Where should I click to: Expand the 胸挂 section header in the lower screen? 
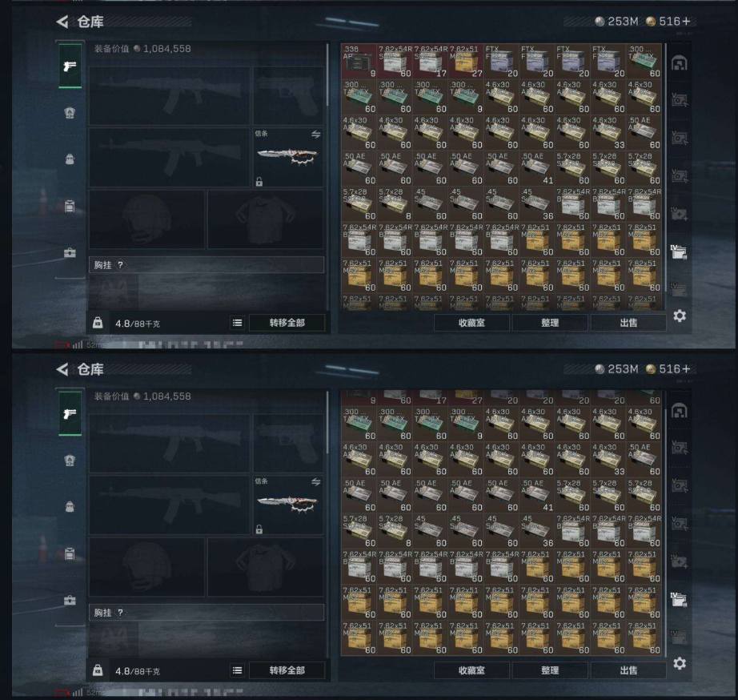pos(207,613)
